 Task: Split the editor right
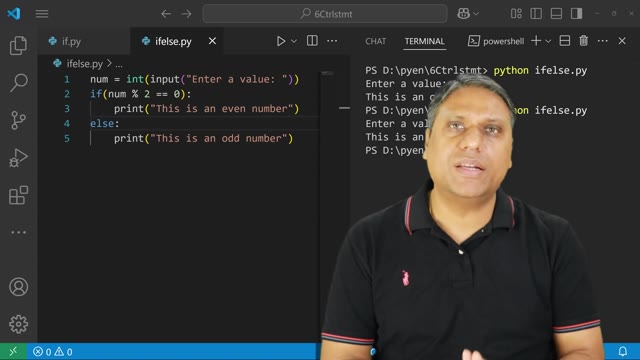312,41
